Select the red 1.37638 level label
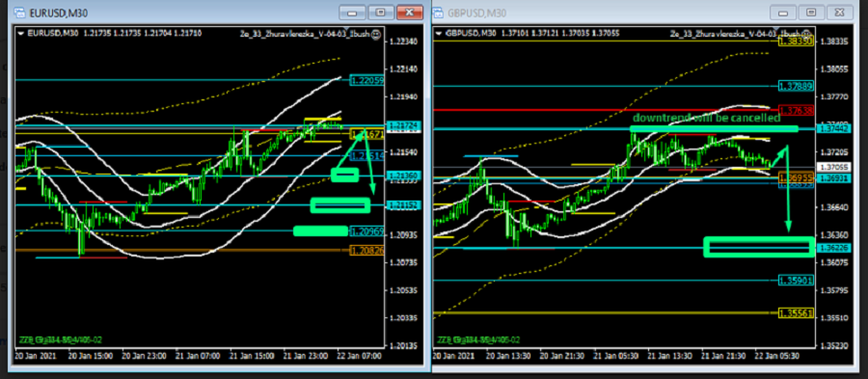Image resolution: width=868 pixels, height=379 pixels. 796,110
